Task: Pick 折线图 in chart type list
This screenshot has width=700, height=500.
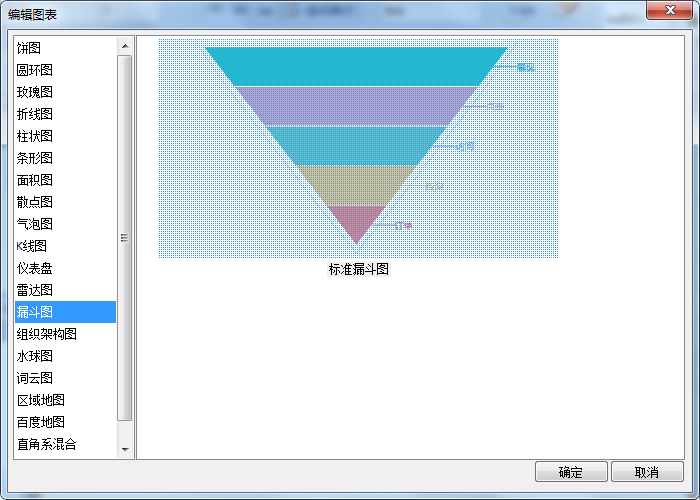Action: pos(35,114)
